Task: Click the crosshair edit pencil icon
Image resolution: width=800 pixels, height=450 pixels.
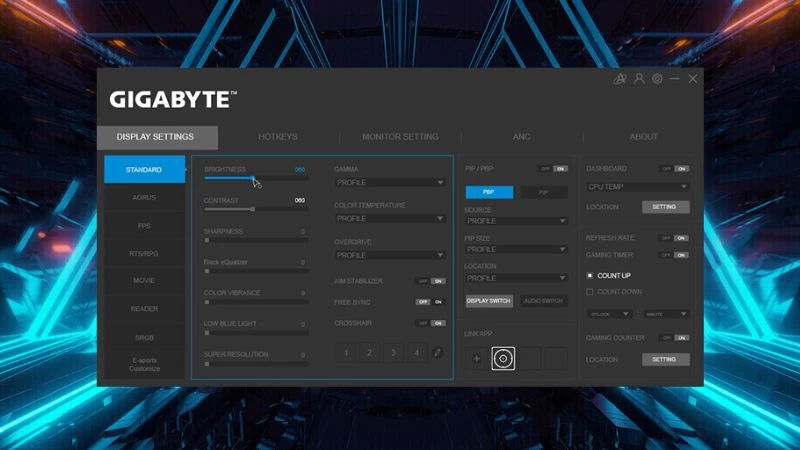Action: pos(437,353)
